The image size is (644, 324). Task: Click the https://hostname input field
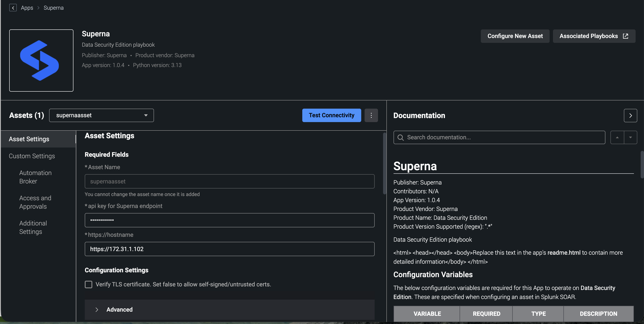(229, 249)
